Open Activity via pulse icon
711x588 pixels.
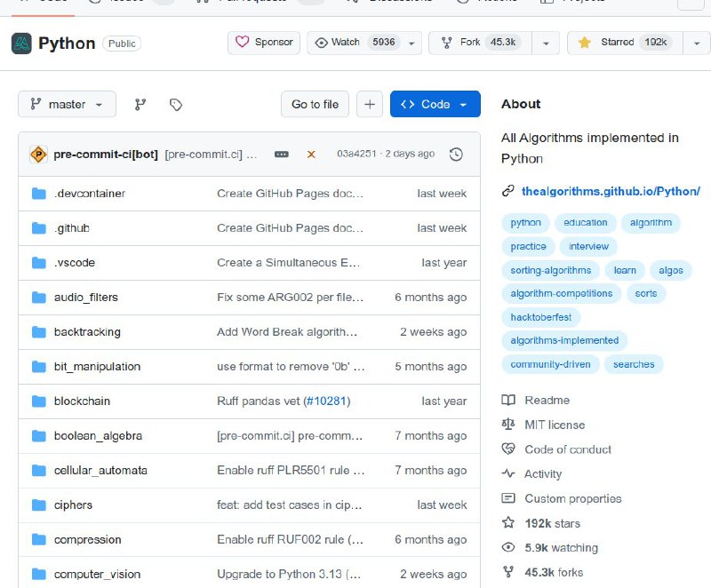pos(508,473)
